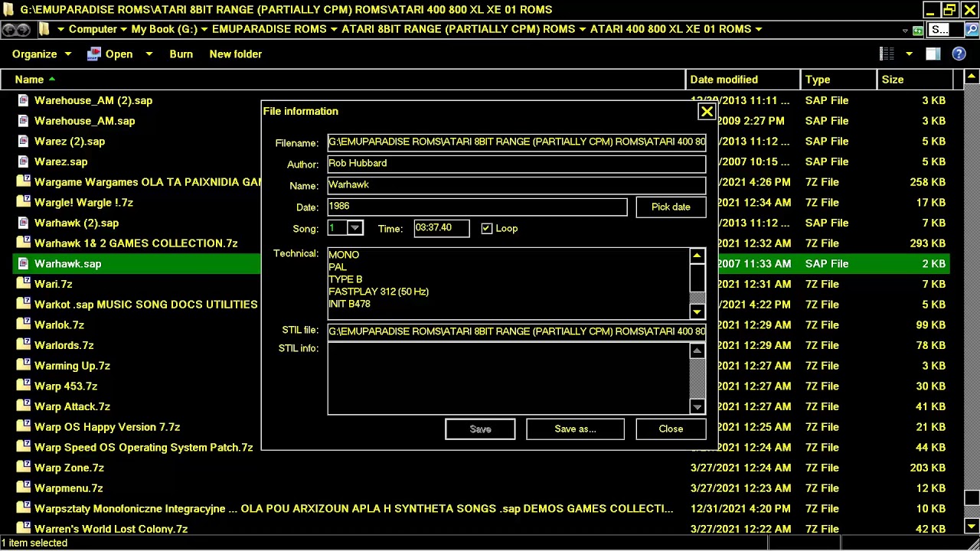Select the Wargle! Wargle !.7z archive icon
This screenshot has height=551, width=980.
(x=23, y=203)
